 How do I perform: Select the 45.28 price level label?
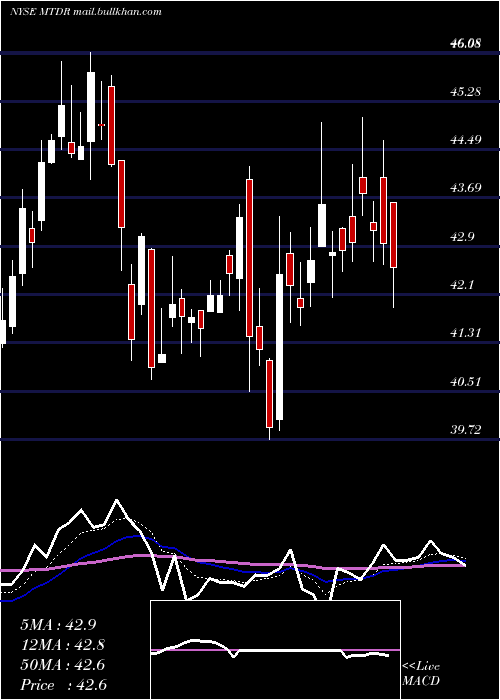click(466, 92)
